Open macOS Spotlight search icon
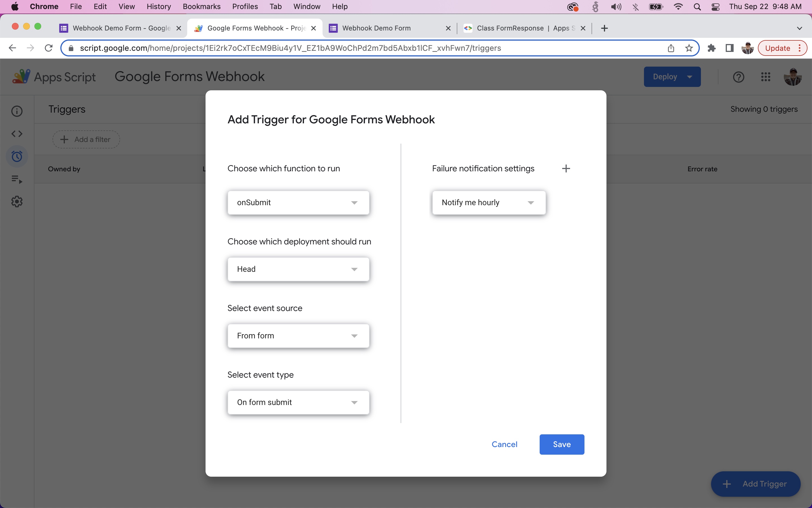The image size is (812, 508). (x=697, y=7)
